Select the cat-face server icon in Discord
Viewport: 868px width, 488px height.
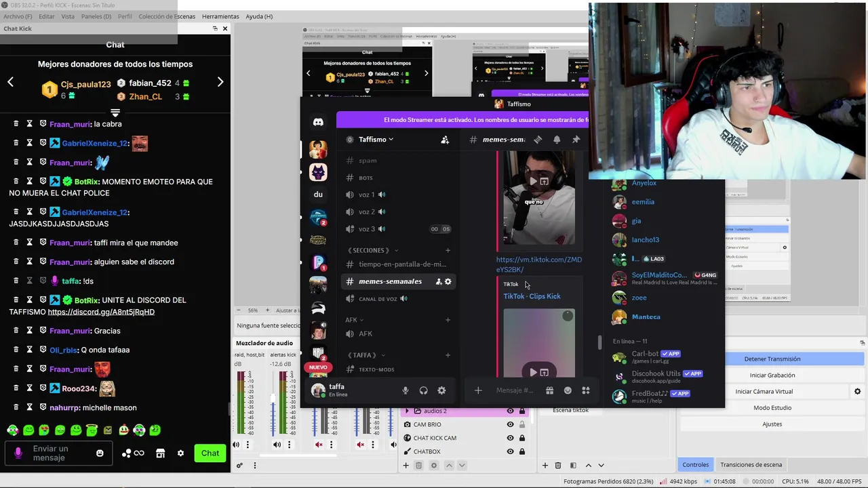pyautogui.click(x=318, y=172)
